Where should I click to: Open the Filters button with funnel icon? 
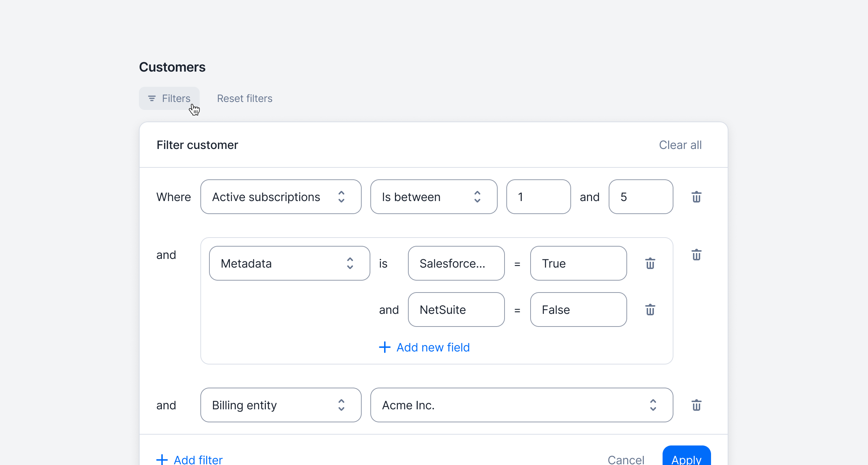(169, 98)
